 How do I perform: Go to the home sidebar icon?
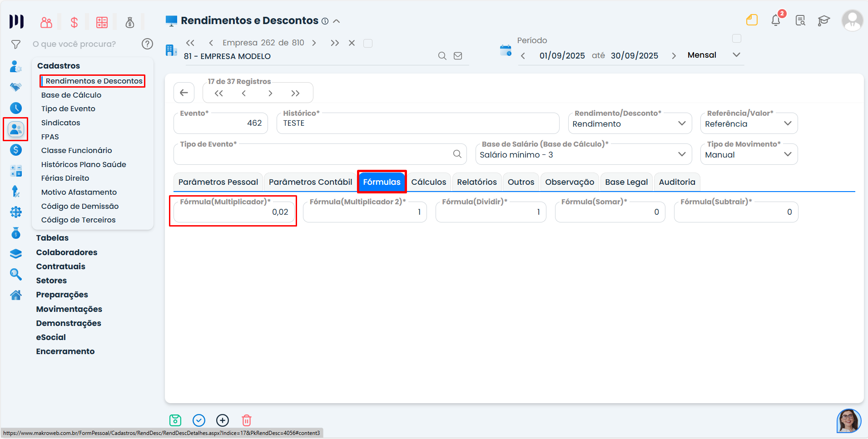coord(16,295)
